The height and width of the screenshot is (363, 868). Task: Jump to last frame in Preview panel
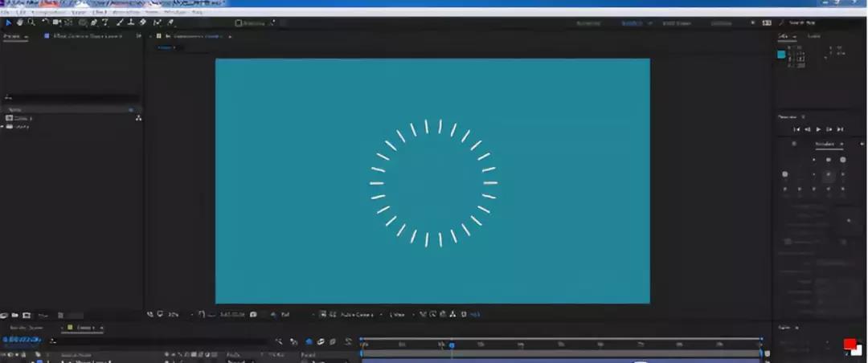point(840,129)
